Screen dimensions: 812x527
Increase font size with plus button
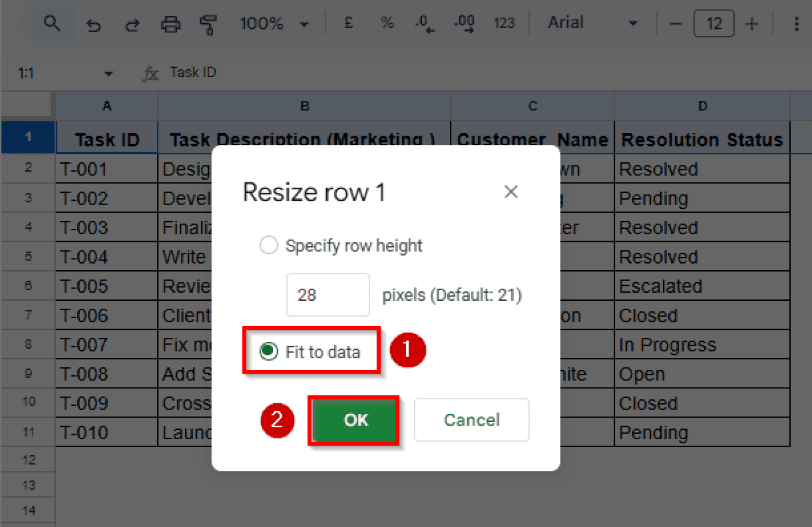[751, 24]
